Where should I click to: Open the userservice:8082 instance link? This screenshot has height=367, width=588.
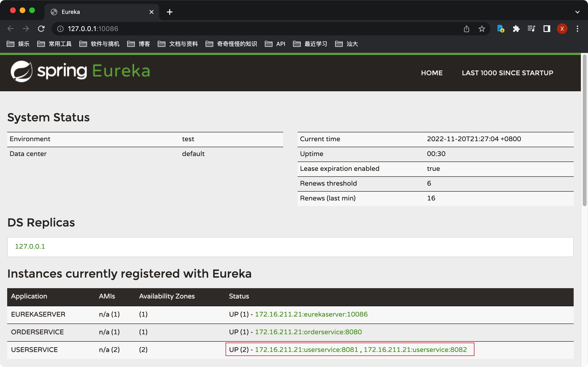point(415,350)
